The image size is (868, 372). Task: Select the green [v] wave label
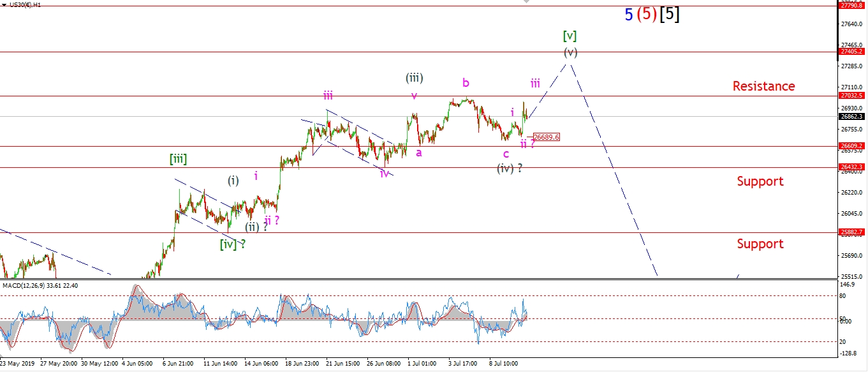(570, 36)
